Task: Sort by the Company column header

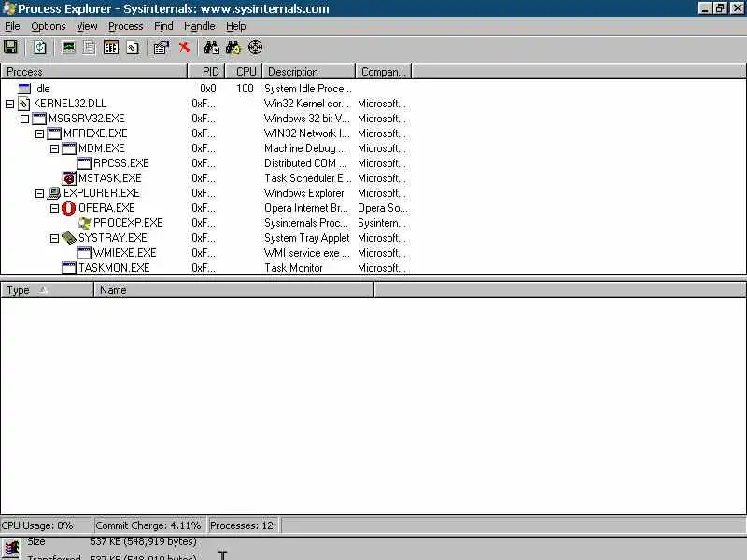Action: (383, 72)
